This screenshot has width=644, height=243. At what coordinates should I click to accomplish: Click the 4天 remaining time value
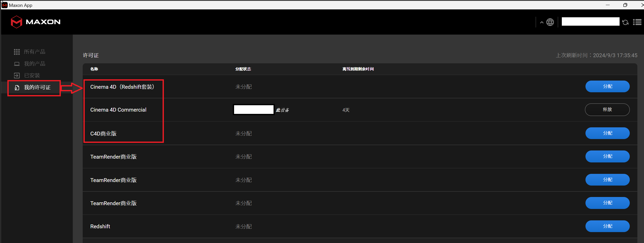click(x=346, y=110)
